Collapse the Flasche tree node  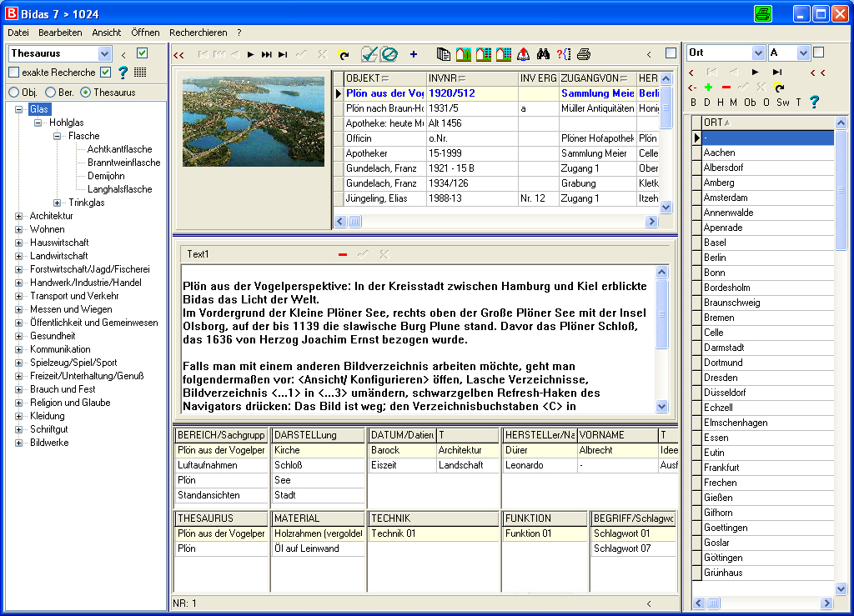(x=57, y=136)
